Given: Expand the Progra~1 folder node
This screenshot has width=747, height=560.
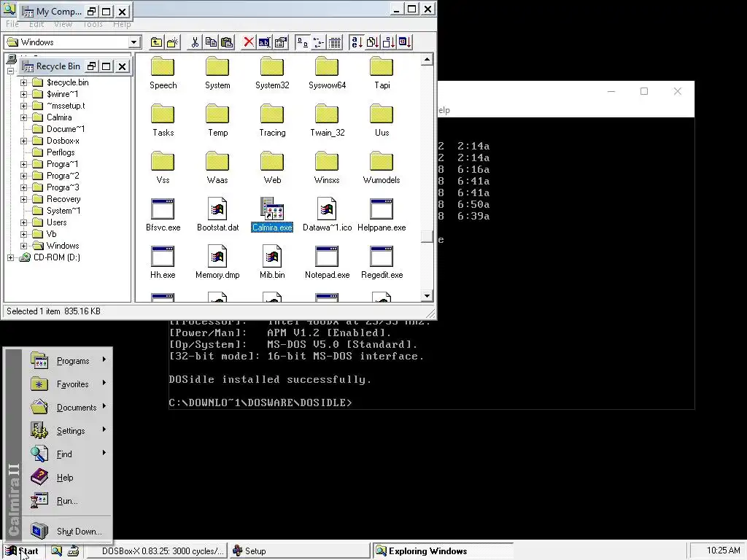Looking at the screenshot, I should [x=23, y=164].
